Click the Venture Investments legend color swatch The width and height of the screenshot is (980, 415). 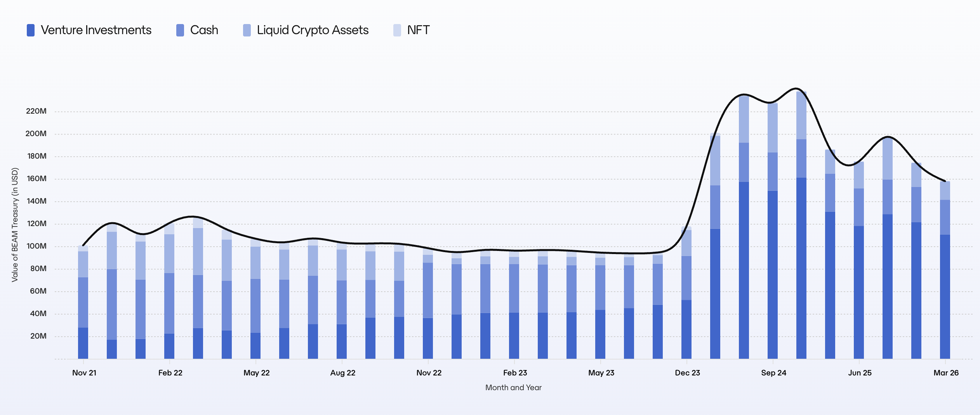coord(31,30)
